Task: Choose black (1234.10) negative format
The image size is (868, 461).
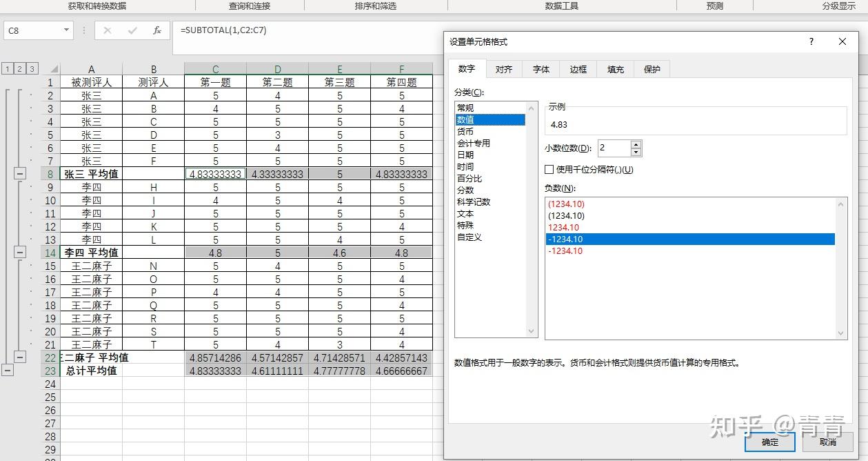Action: pyautogui.click(x=690, y=216)
